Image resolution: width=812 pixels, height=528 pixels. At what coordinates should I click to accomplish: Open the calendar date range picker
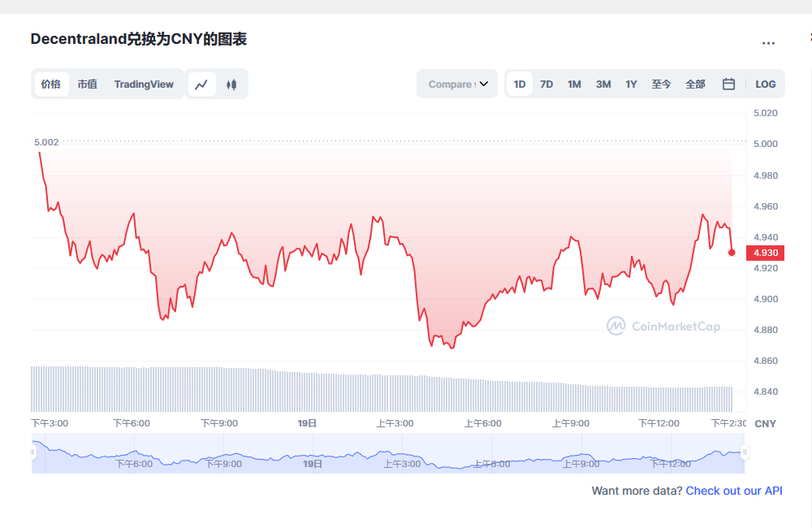tap(728, 84)
